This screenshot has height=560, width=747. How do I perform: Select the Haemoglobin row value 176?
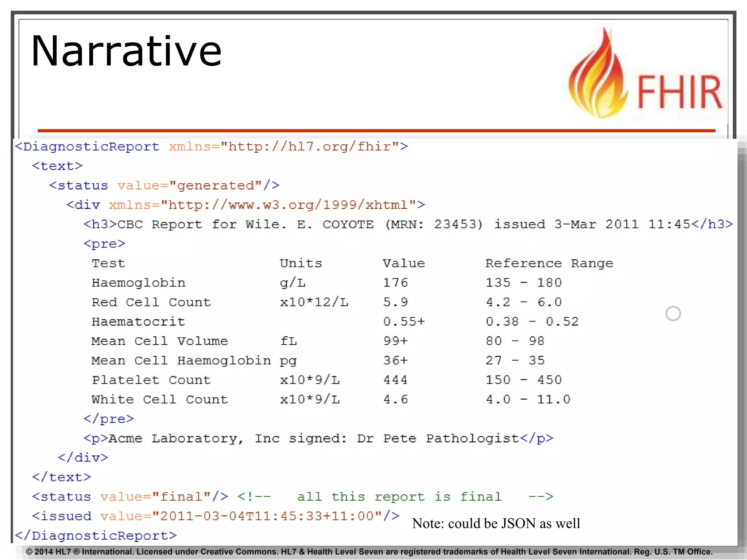[x=395, y=283]
